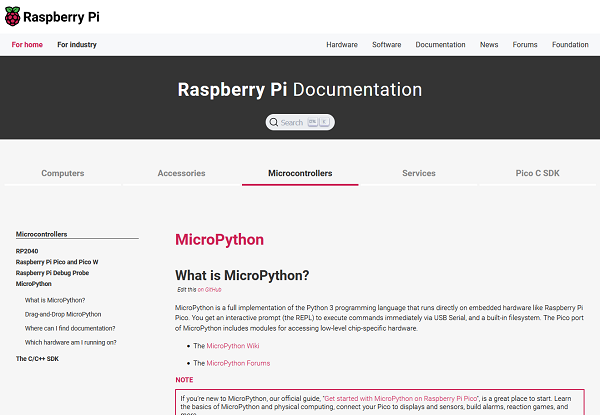Open the MicroPython Forums link
The height and width of the screenshot is (415, 600).
click(238, 363)
